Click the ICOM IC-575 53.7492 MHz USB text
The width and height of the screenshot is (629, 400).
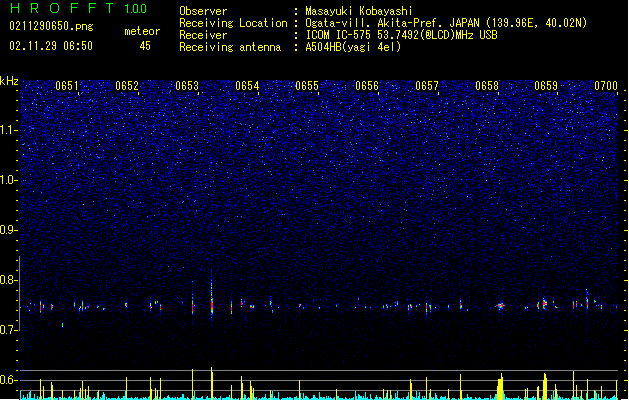[x=401, y=35]
